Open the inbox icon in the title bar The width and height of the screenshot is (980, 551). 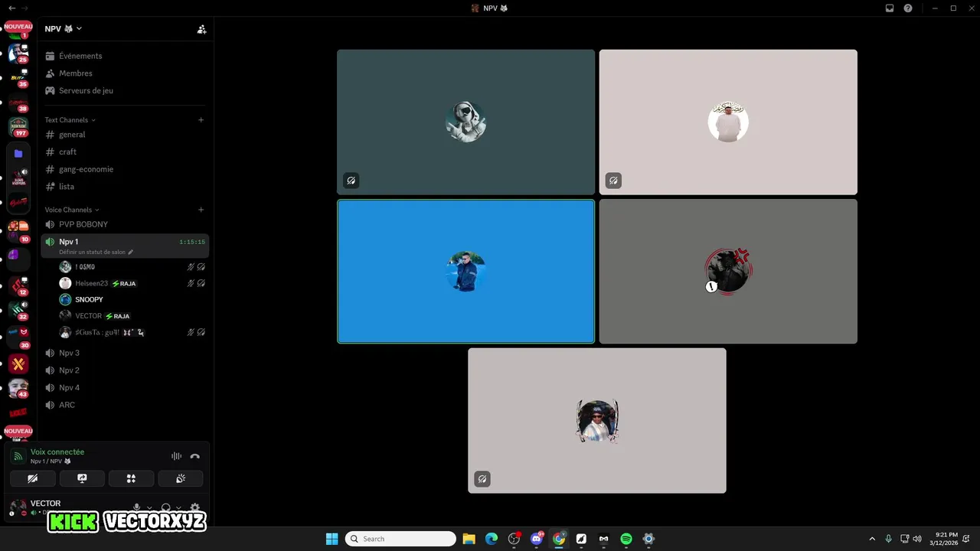[890, 8]
